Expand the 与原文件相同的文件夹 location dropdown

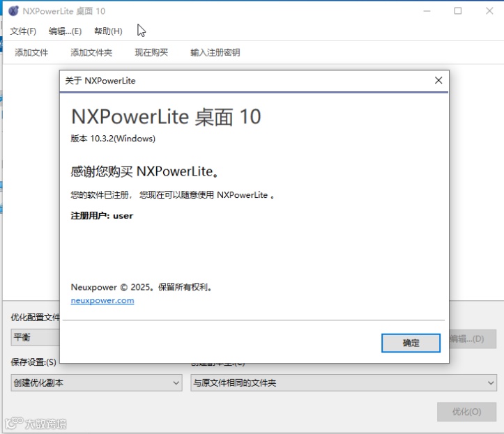click(x=344, y=382)
